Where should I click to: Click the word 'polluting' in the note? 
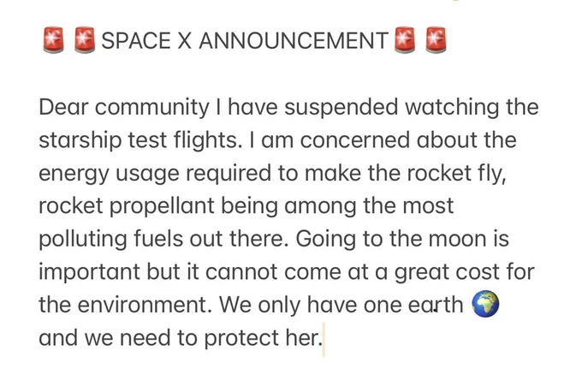[x=83, y=240]
